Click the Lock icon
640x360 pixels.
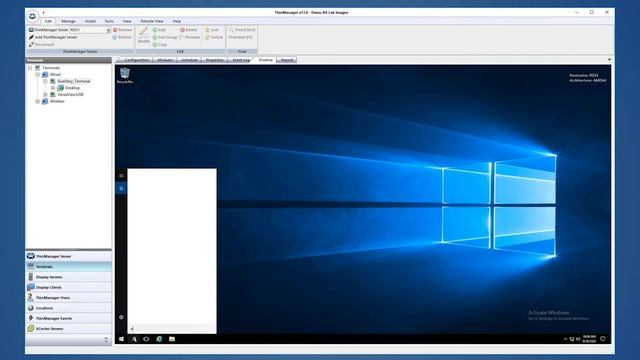click(207, 30)
